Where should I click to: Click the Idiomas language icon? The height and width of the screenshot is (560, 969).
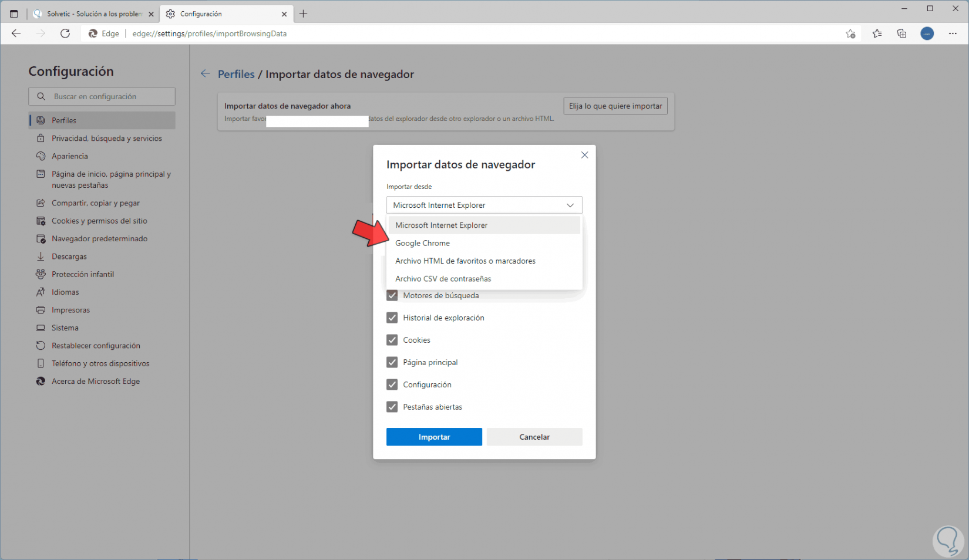point(41,292)
